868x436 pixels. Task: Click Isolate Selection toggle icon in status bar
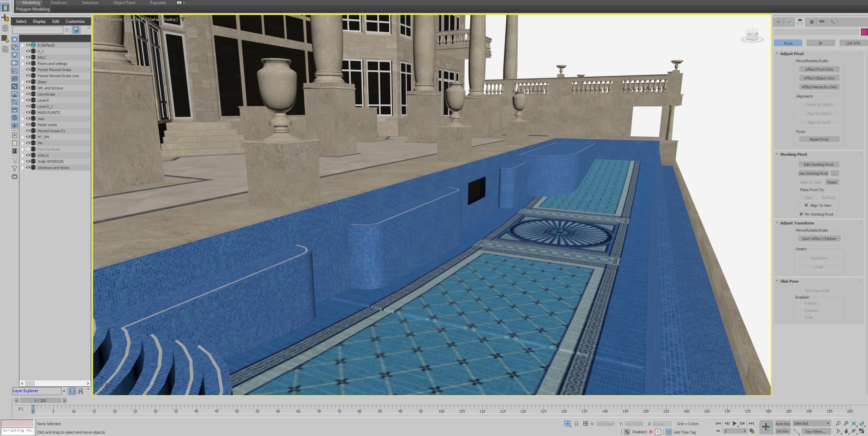(x=568, y=424)
